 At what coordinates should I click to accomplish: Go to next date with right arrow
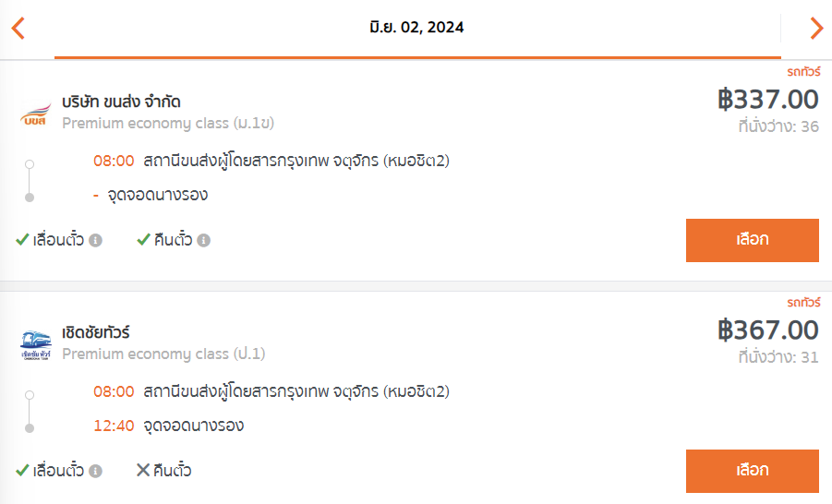pos(816,28)
